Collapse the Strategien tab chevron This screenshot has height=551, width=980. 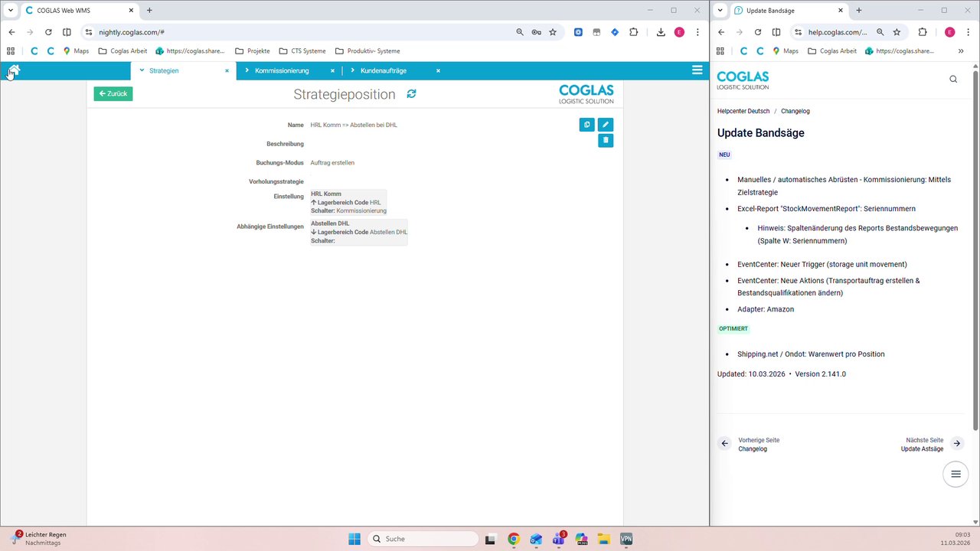[142, 70]
